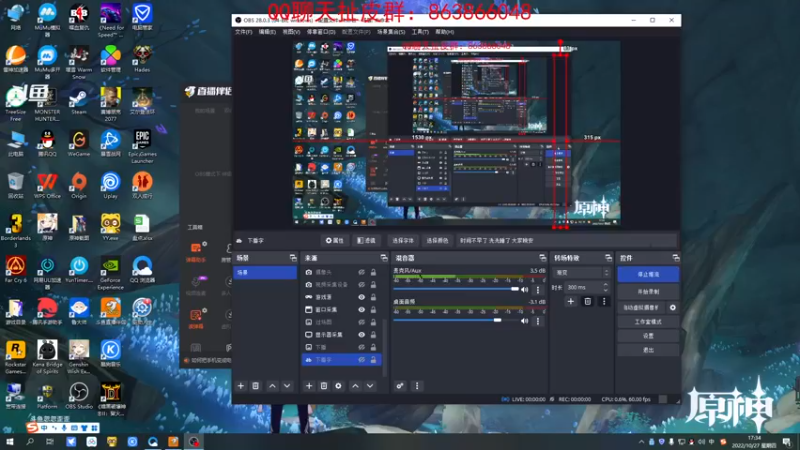The image size is (800, 450).
Task: Click the Windows Start button
Action: coord(10,442)
